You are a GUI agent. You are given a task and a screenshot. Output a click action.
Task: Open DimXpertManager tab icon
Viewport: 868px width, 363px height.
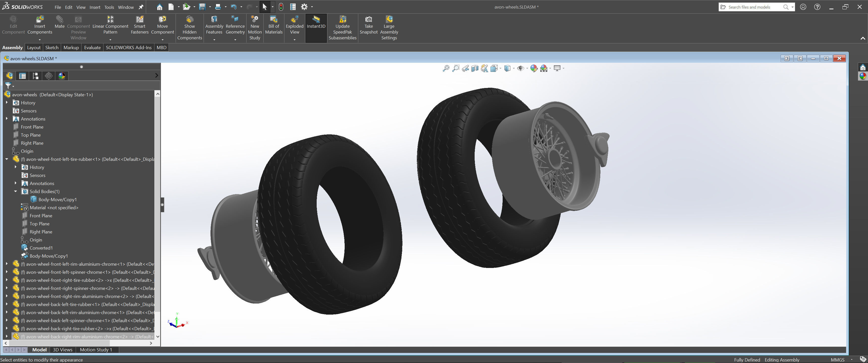click(48, 76)
